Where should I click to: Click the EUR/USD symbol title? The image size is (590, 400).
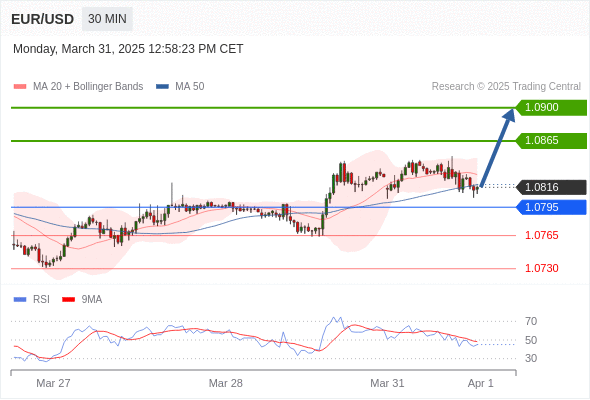pos(43,19)
